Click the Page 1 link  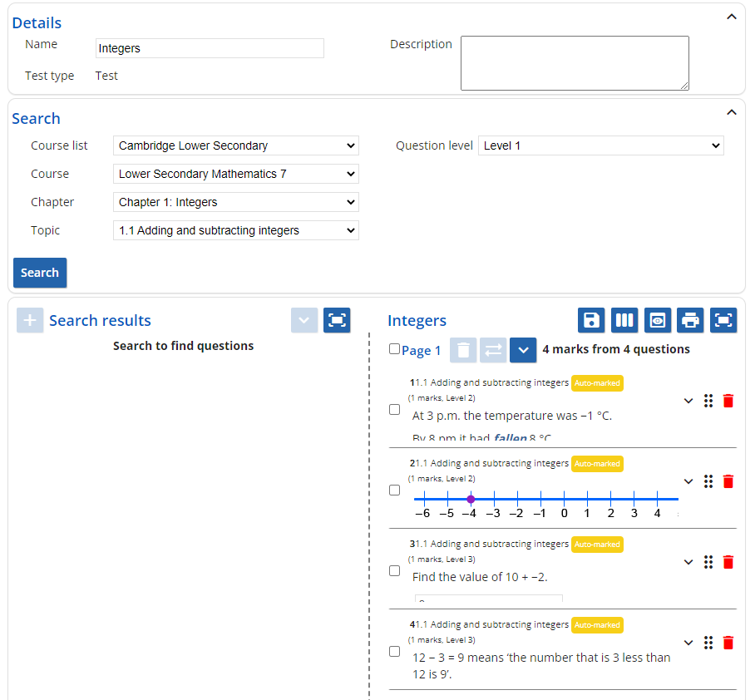(421, 351)
